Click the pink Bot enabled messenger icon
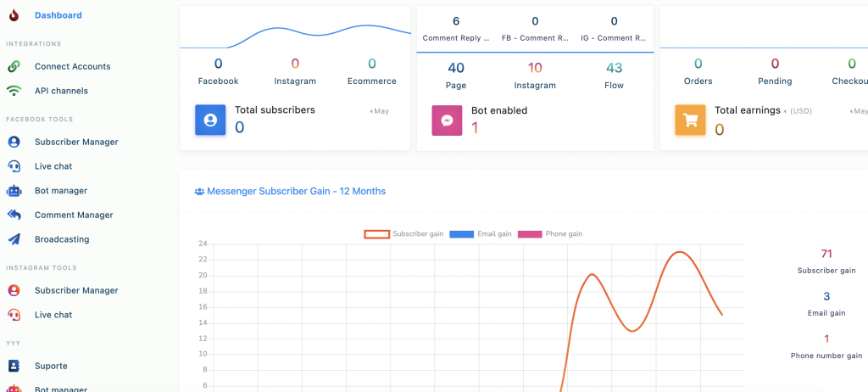The width and height of the screenshot is (868, 392). 448,120
